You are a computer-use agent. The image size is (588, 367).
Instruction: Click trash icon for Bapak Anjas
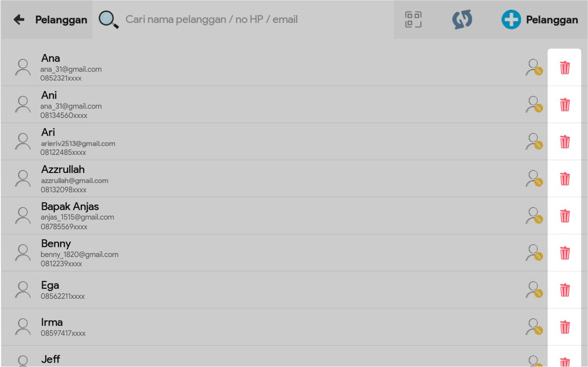[564, 216]
